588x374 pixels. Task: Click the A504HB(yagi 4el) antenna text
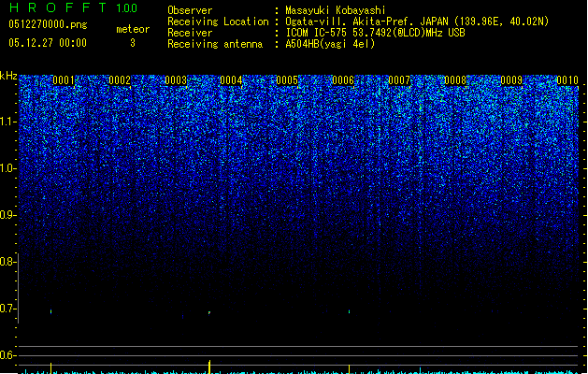[x=330, y=44]
